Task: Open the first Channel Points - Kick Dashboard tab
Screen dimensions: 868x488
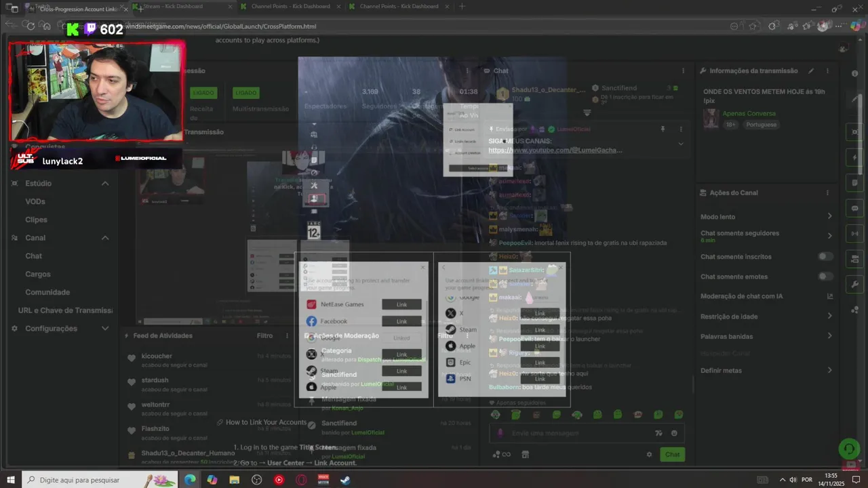Action: [x=290, y=6]
